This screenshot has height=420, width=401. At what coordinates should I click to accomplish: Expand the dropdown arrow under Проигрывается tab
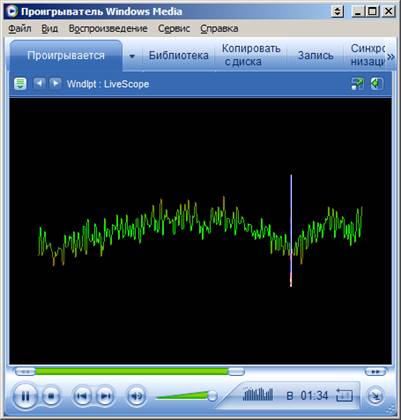pos(132,56)
